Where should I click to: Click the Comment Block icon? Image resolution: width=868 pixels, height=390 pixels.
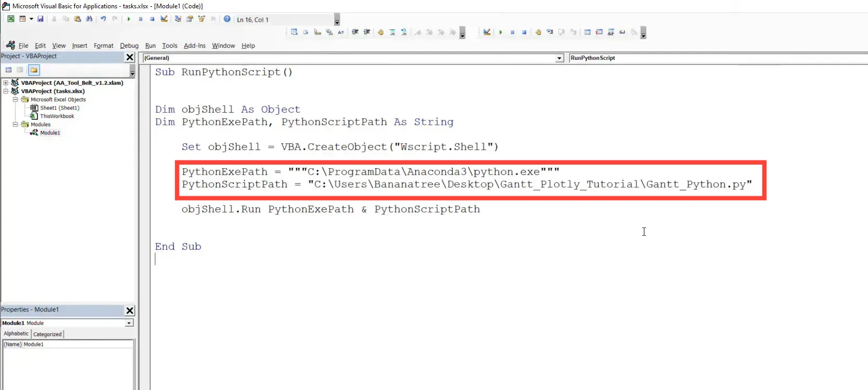392,32
